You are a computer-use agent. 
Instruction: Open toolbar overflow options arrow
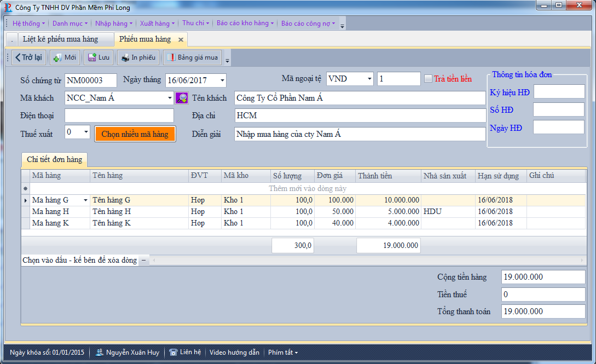point(227,60)
